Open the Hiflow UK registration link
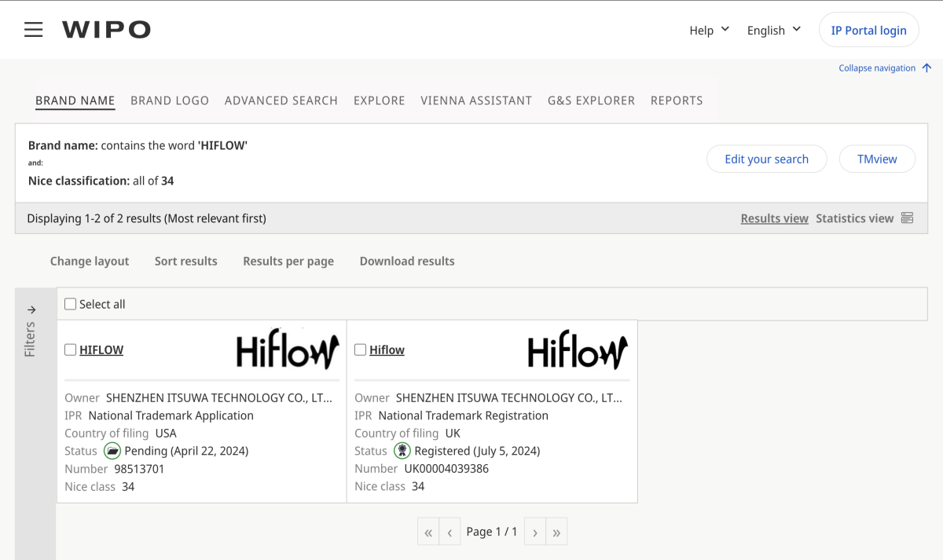This screenshot has width=943, height=560. pos(387,350)
